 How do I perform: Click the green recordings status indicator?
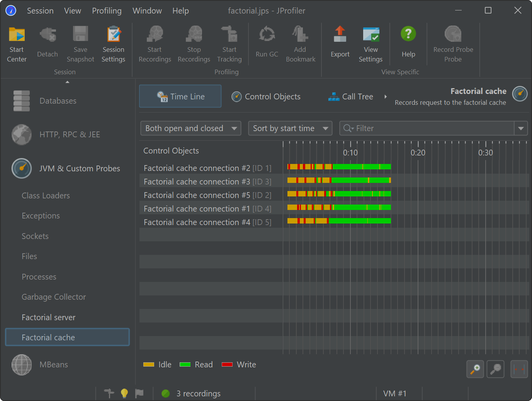(166, 393)
